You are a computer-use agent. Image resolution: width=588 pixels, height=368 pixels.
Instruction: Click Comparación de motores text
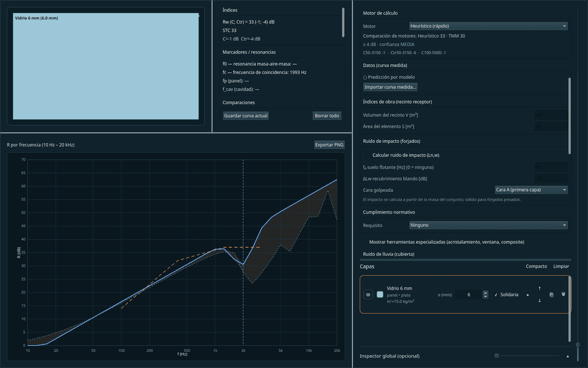414,36
